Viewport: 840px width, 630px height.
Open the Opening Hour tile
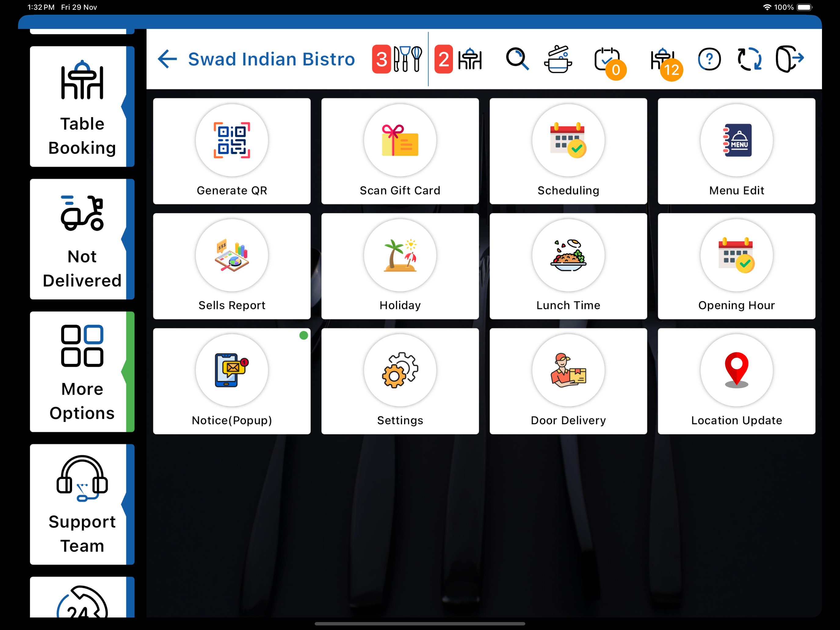[x=736, y=266]
